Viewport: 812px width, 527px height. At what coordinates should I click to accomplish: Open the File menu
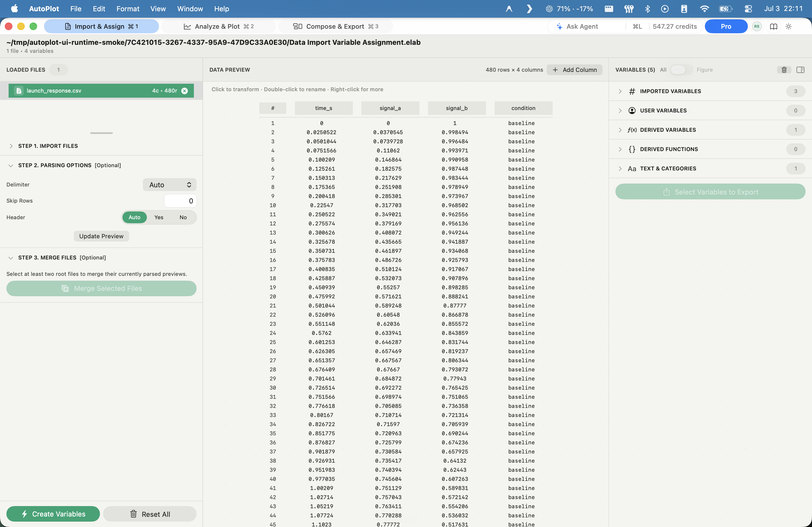[76, 9]
